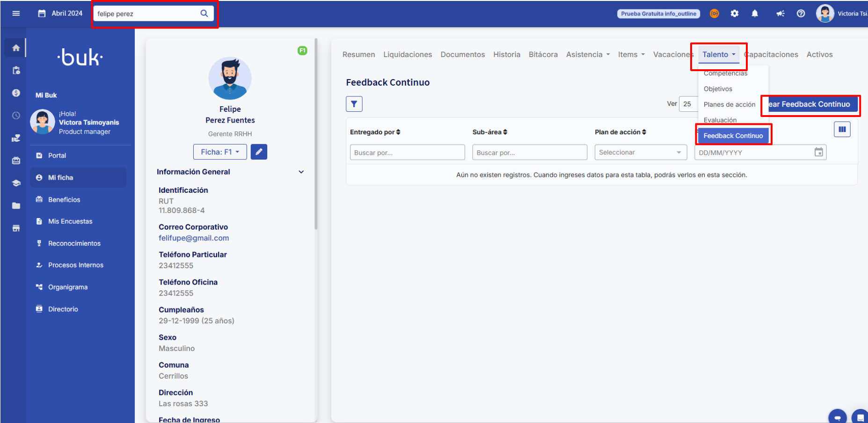Click the clipboard icon in left rail

click(16, 70)
